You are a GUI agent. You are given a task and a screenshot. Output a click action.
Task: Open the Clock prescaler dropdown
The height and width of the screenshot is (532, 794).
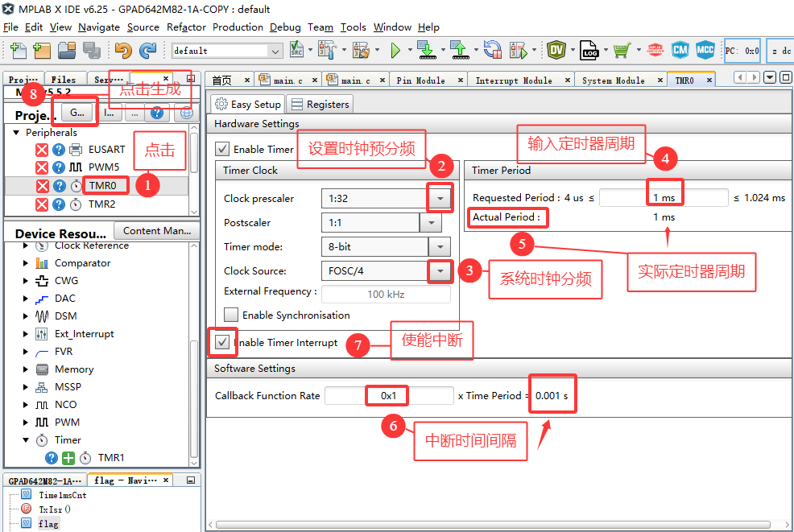(440, 199)
